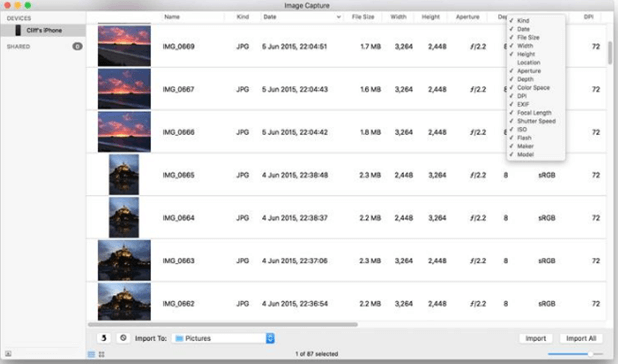Click the sRGB cell in IMG_0665 row
This screenshot has width=618, height=364.
(547, 175)
